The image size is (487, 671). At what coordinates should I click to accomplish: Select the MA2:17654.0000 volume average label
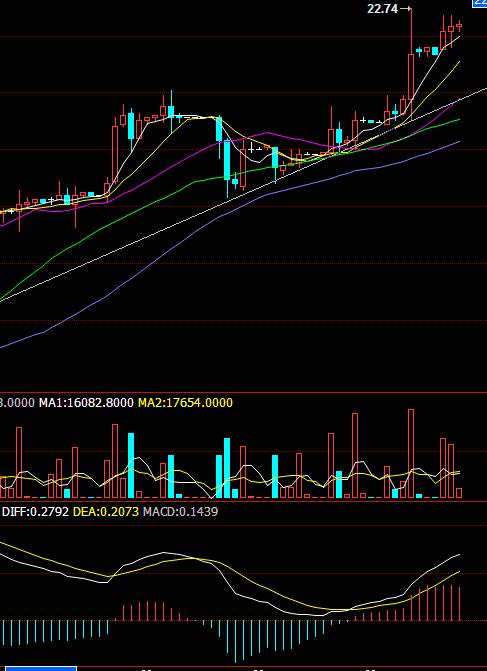tap(185, 403)
